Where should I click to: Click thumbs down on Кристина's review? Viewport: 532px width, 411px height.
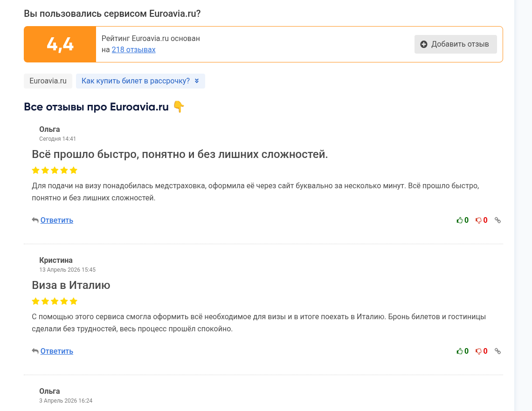pyautogui.click(x=478, y=351)
